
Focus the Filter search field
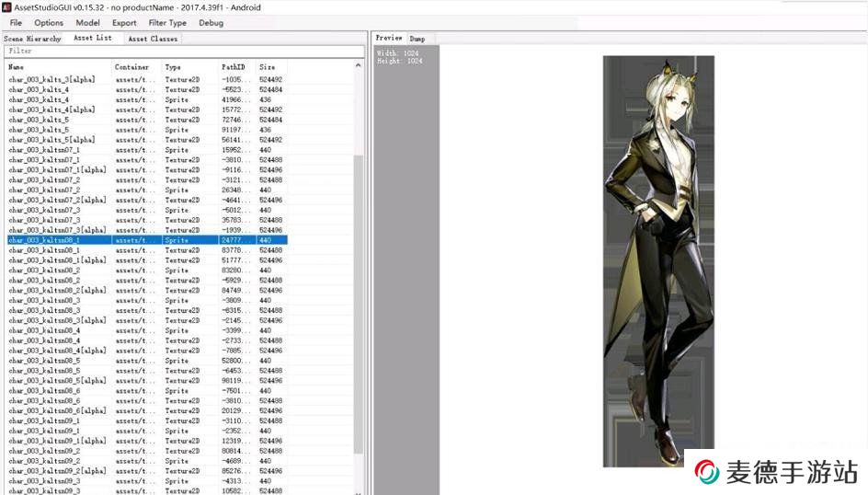[x=184, y=51]
